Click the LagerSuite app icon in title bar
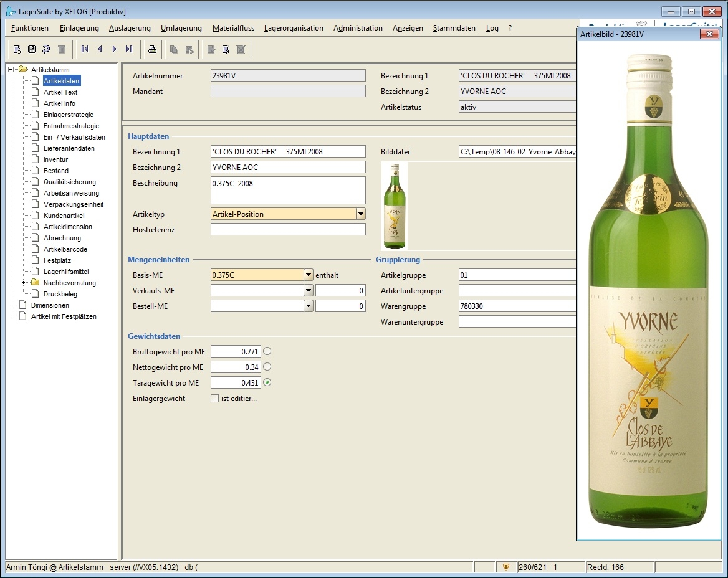 click(11, 11)
